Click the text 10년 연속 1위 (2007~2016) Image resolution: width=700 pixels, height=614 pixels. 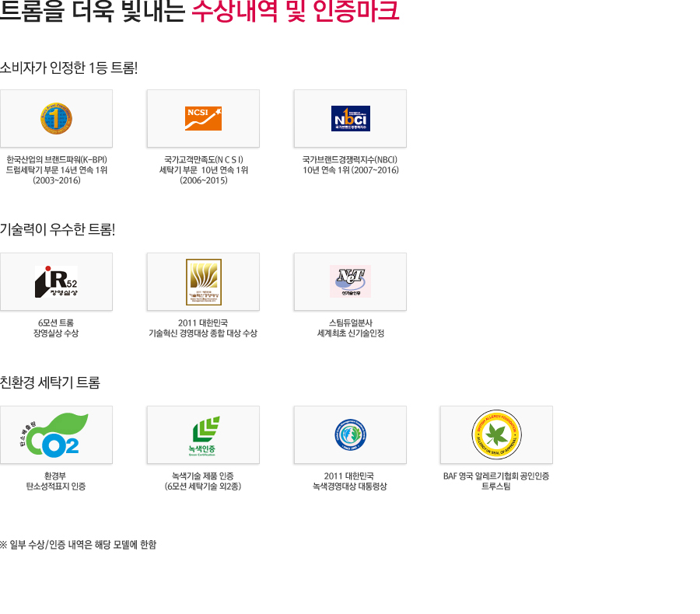351,170
